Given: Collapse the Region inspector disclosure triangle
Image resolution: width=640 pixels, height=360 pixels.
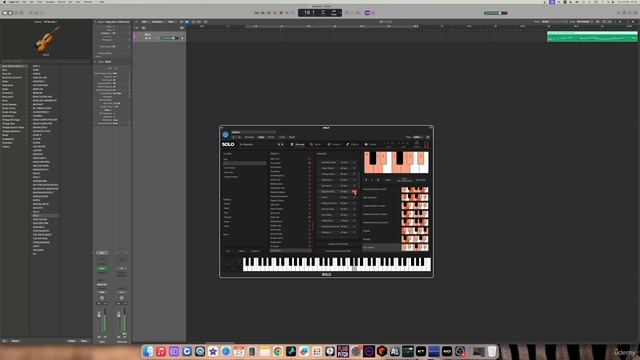Looking at the screenshot, I should coord(95,22).
